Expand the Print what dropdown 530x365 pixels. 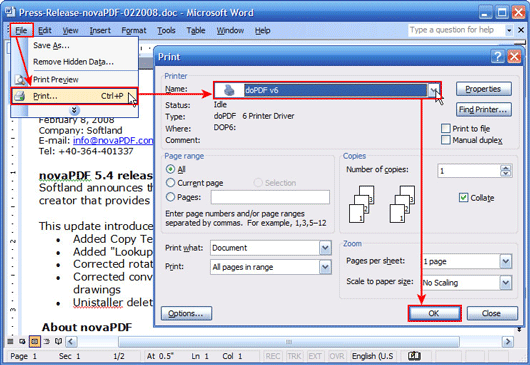pyautogui.click(x=325, y=248)
